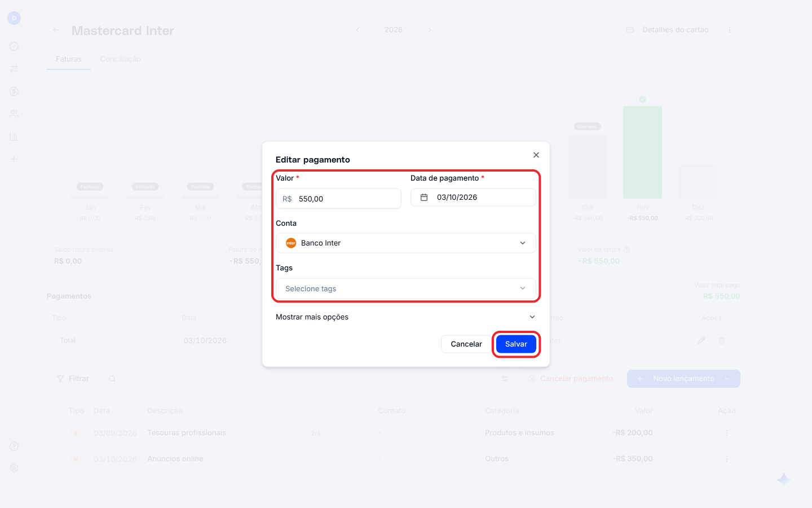Open row menu for Anúncios online
The width and height of the screenshot is (812, 508).
coord(727,459)
